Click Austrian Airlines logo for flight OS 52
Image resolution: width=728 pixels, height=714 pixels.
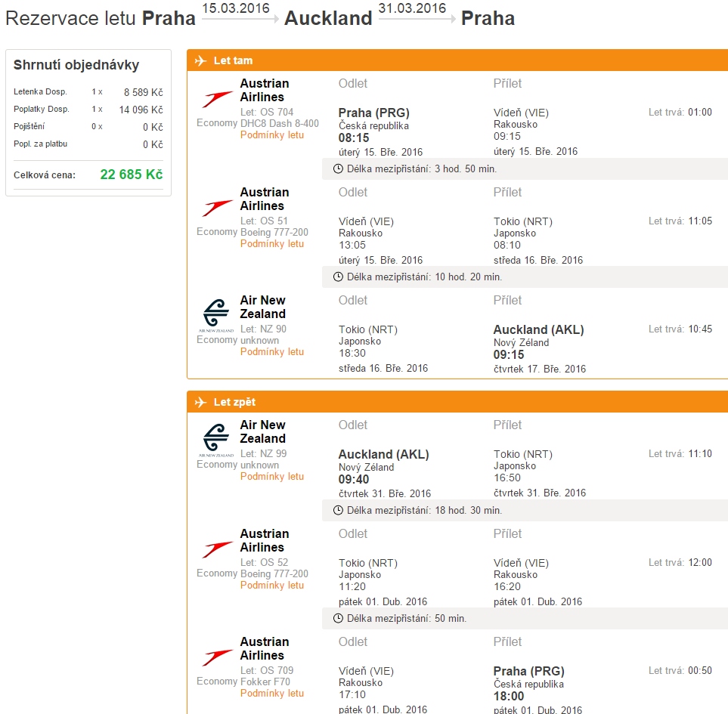pyautogui.click(x=217, y=549)
